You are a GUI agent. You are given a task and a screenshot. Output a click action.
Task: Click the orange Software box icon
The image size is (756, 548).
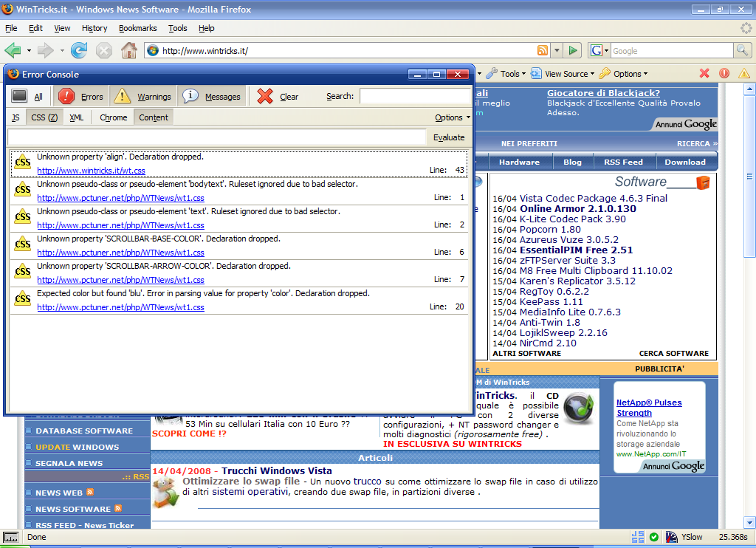(x=704, y=182)
